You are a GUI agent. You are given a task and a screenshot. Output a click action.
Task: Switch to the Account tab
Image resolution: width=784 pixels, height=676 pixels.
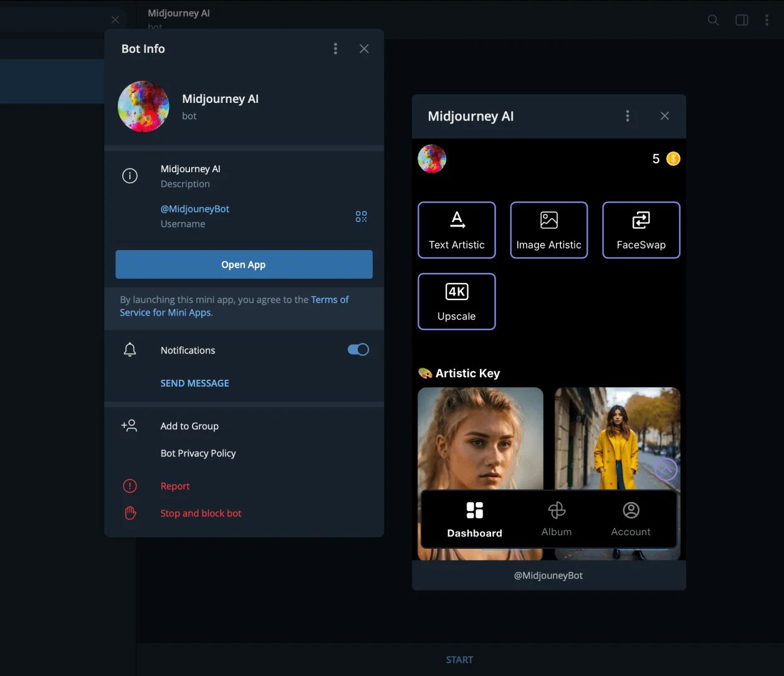[631, 519]
